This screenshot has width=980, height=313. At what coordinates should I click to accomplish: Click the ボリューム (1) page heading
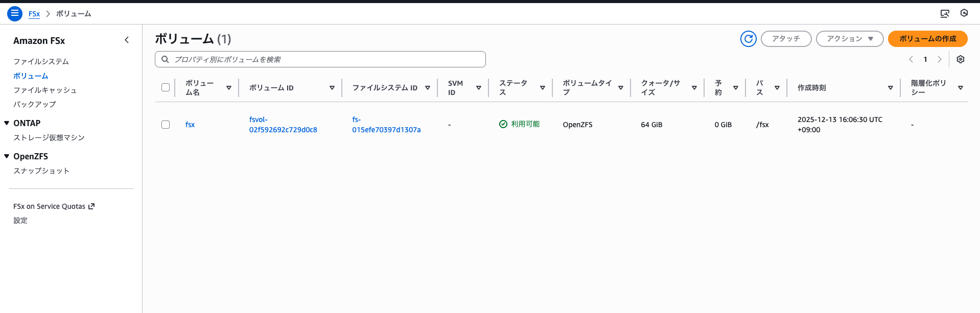(193, 39)
